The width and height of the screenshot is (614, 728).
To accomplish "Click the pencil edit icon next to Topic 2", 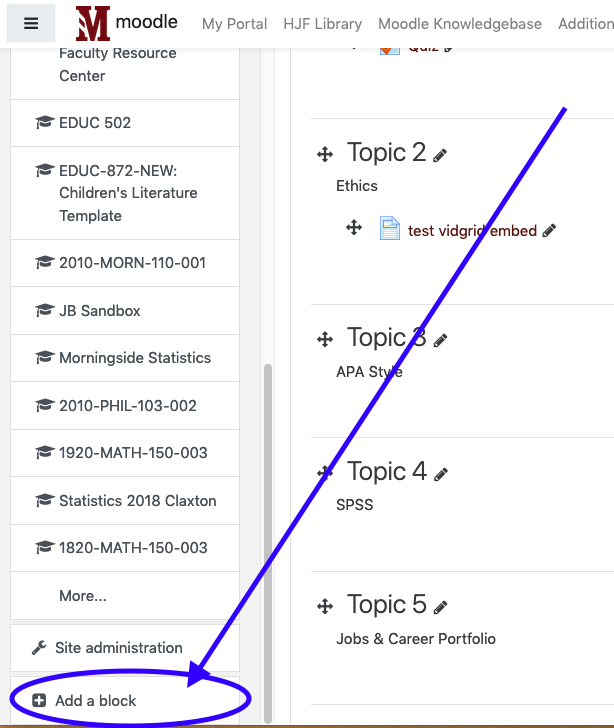I will coord(440,156).
